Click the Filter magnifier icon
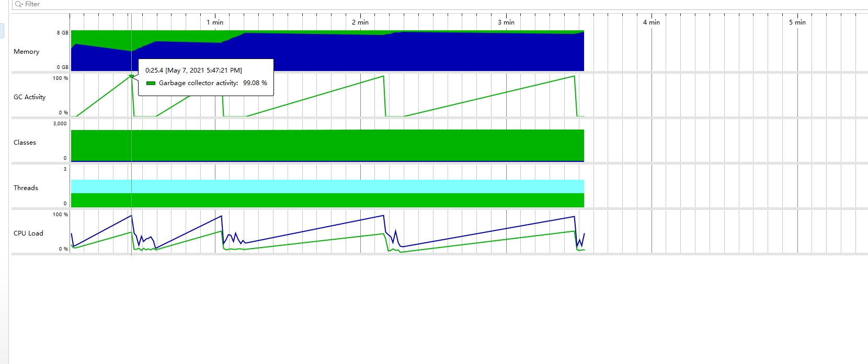This screenshot has height=364, width=868. click(19, 4)
